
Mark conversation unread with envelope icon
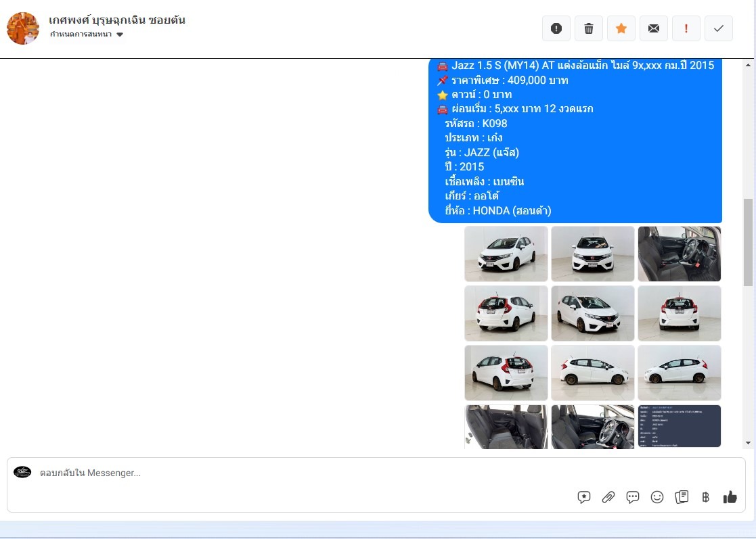(654, 28)
